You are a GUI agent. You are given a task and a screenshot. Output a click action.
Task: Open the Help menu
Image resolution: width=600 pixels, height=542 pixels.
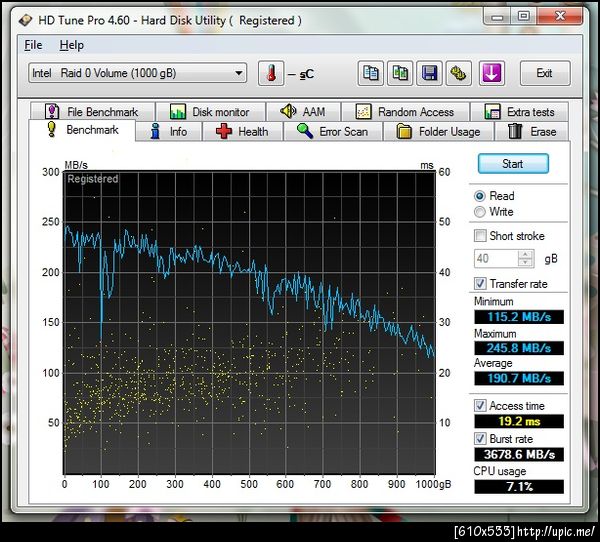71,45
